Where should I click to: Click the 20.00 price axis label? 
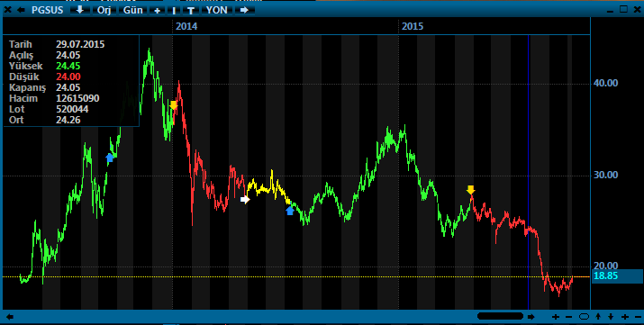pyautogui.click(x=606, y=266)
